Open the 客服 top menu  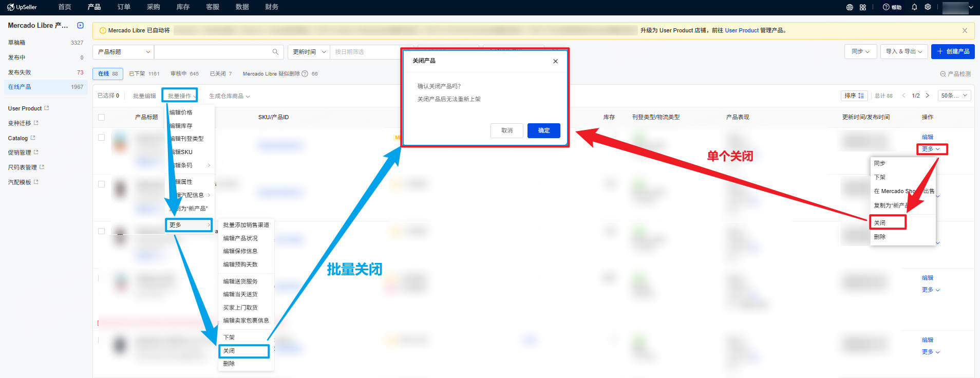click(213, 7)
